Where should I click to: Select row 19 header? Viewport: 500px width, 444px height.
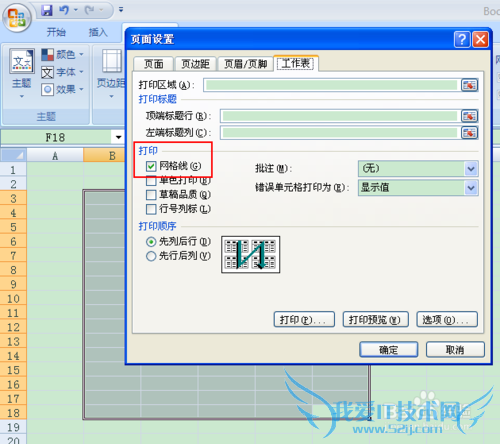click(x=13, y=427)
